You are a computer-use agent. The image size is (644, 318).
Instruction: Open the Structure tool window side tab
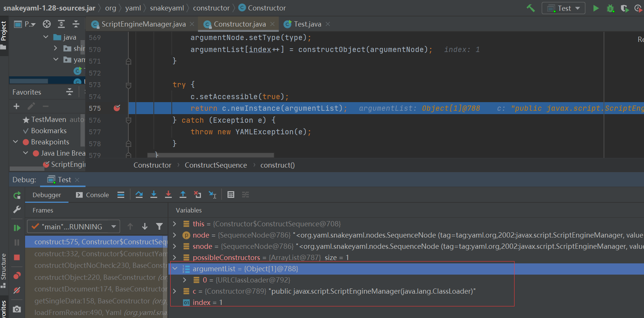[4, 271]
